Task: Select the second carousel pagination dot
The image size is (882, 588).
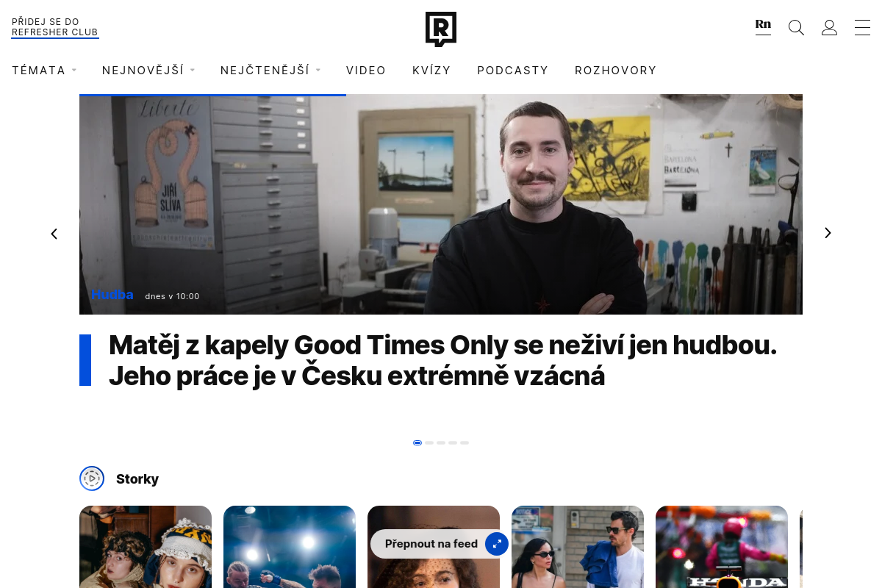Action: pos(429,442)
